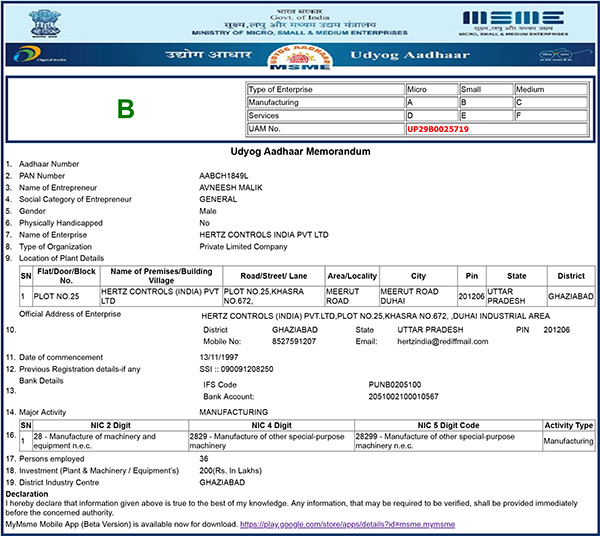Click the GENERAL social category value
Viewport: 600px width, 536px height.
tap(218, 199)
